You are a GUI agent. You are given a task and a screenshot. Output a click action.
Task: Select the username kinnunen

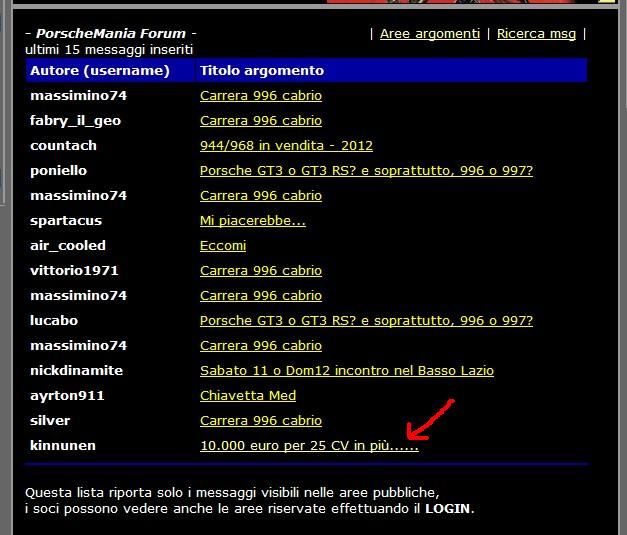(63, 445)
